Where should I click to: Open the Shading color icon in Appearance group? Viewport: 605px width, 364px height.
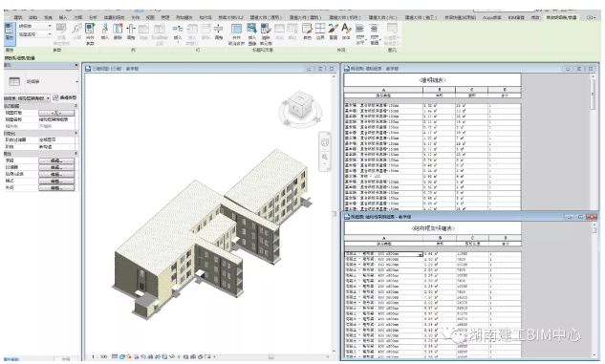coord(307,32)
